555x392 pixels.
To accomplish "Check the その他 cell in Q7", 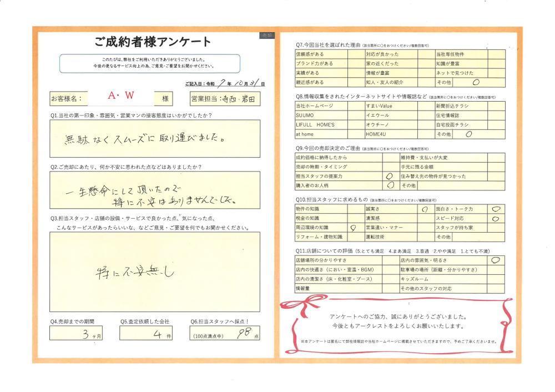I will 476,82.
